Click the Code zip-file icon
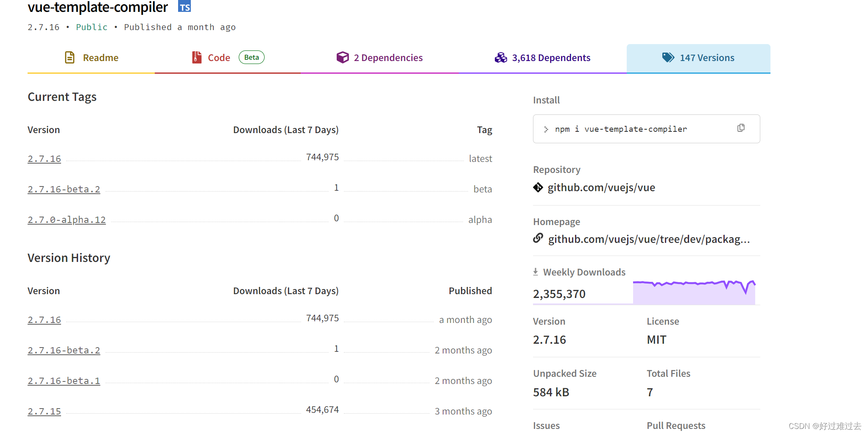 pos(196,57)
